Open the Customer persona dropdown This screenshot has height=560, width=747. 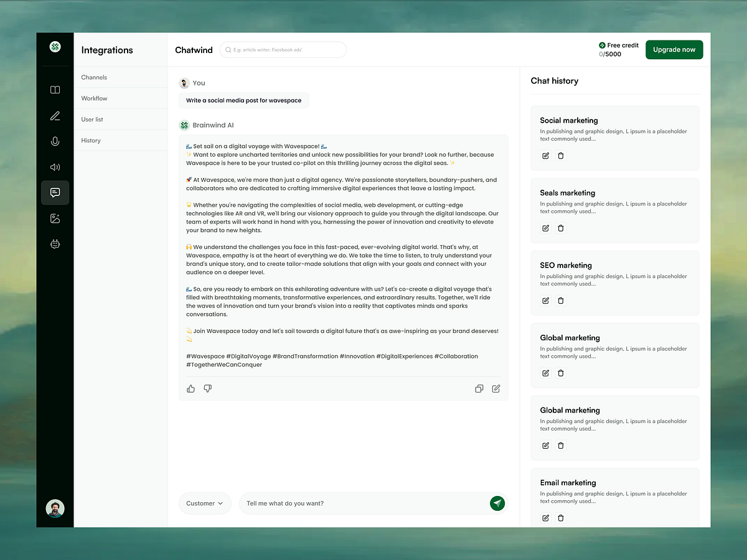(x=205, y=503)
